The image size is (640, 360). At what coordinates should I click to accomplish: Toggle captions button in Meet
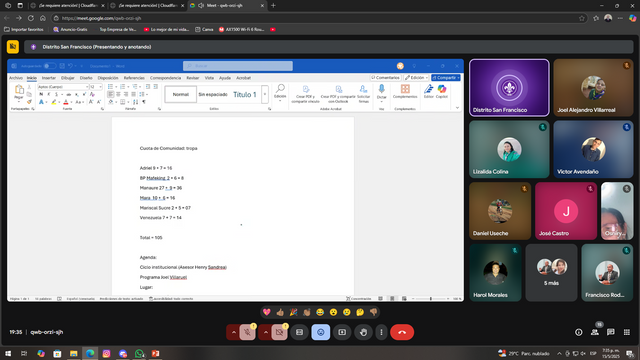pos(299,332)
